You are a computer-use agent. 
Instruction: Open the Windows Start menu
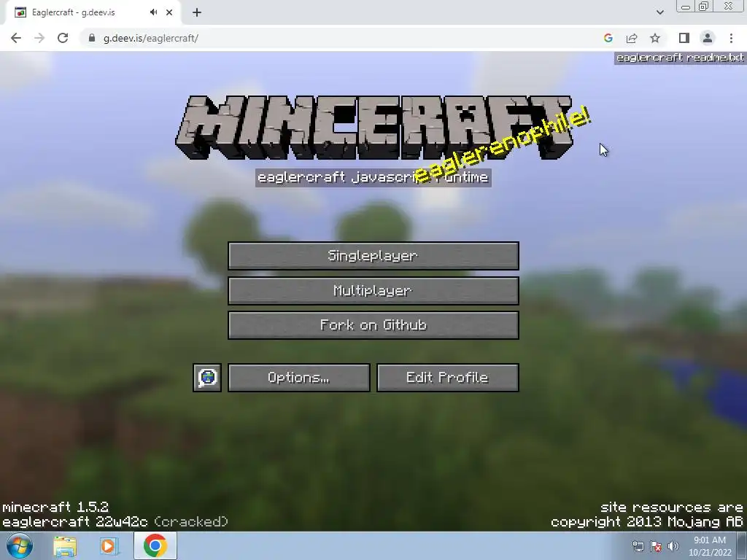20,545
